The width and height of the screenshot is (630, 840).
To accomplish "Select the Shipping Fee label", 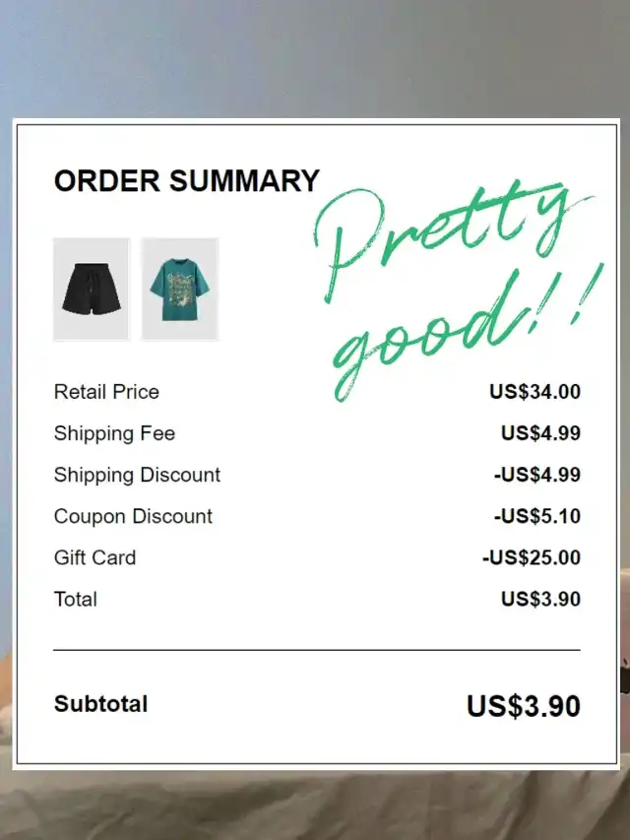I will point(114,433).
